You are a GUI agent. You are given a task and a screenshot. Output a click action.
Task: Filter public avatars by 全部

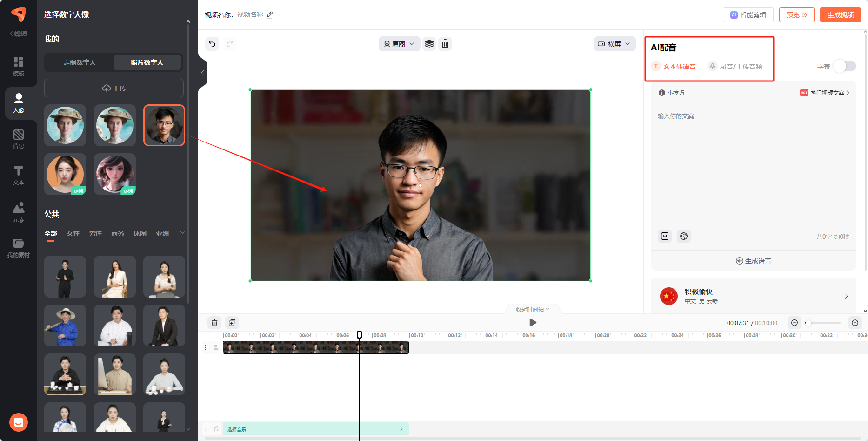[51, 233]
